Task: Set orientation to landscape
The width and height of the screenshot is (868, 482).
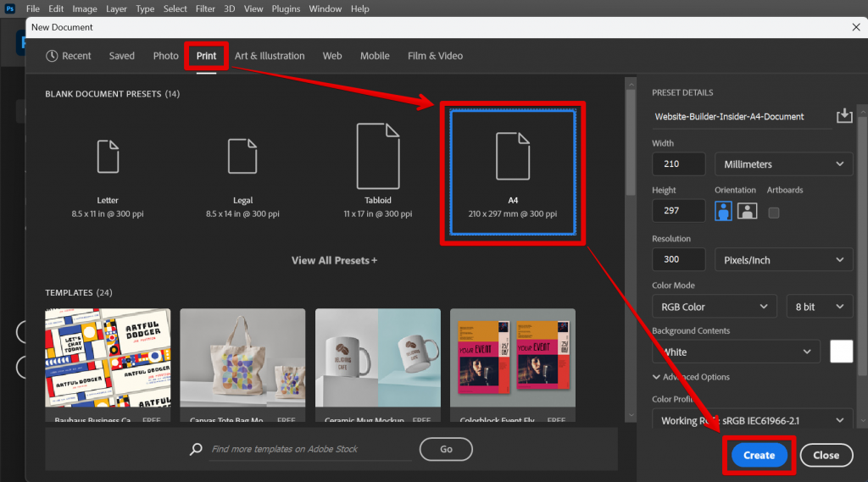Action: (747, 211)
